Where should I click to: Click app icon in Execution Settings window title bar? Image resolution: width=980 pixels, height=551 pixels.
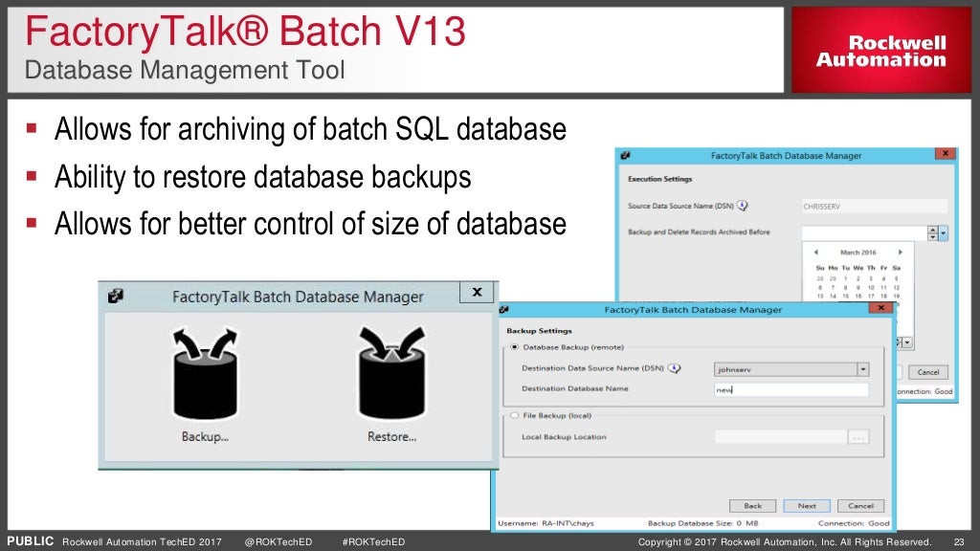click(625, 156)
